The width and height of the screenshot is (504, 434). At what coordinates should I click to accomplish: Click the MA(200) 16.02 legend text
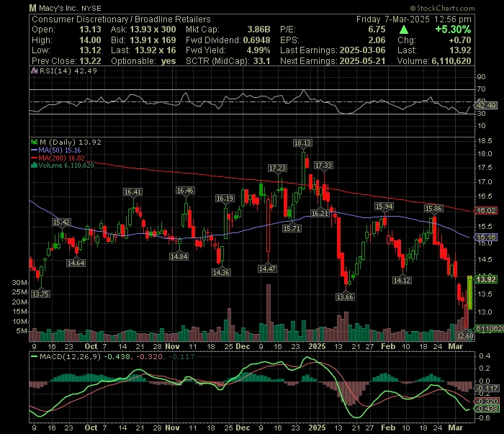pyautogui.click(x=61, y=158)
